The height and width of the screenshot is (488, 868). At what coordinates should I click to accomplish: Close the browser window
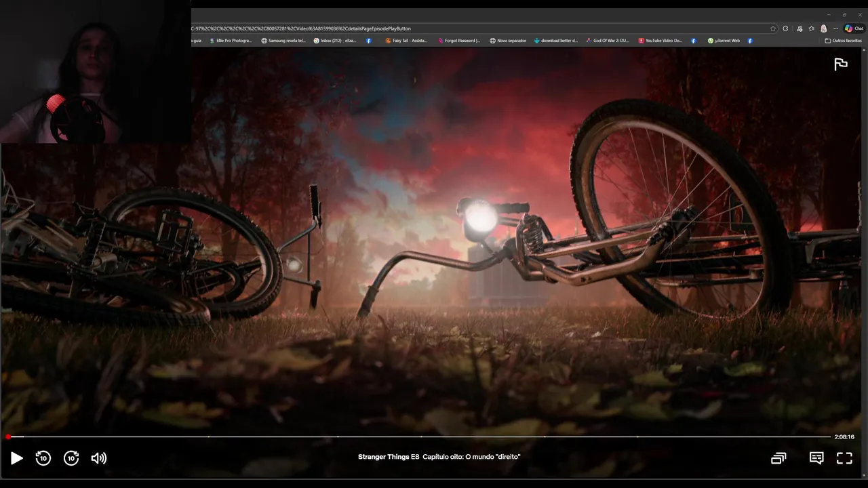click(860, 14)
